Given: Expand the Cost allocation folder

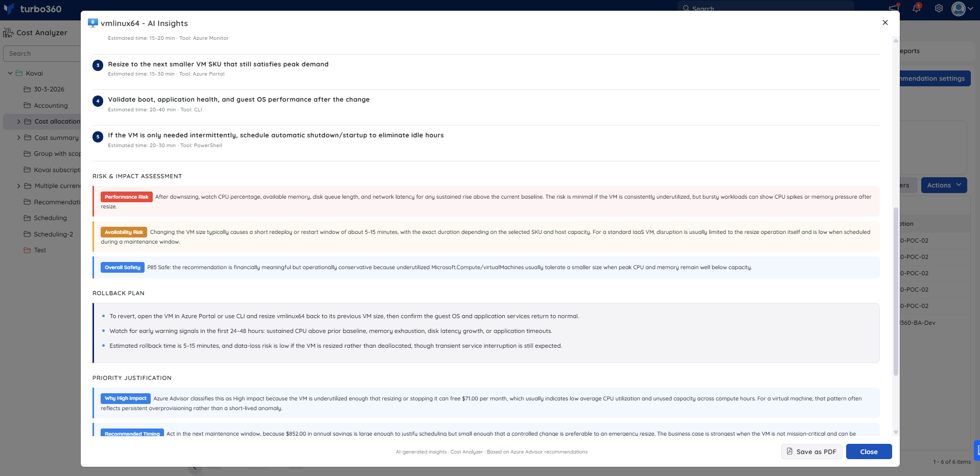Looking at the screenshot, I should pyautogui.click(x=19, y=122).
